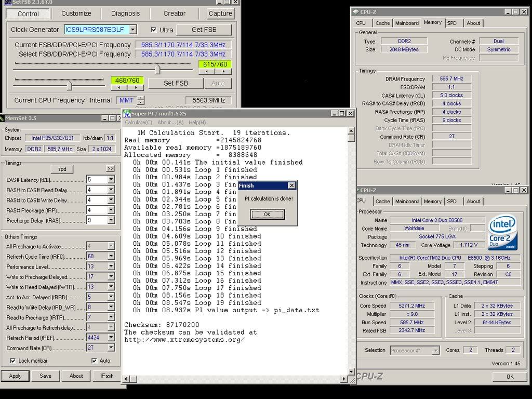Open the Capture tab in SetFSB
This screenshot has height=399, width=532.
coord(220,14)
